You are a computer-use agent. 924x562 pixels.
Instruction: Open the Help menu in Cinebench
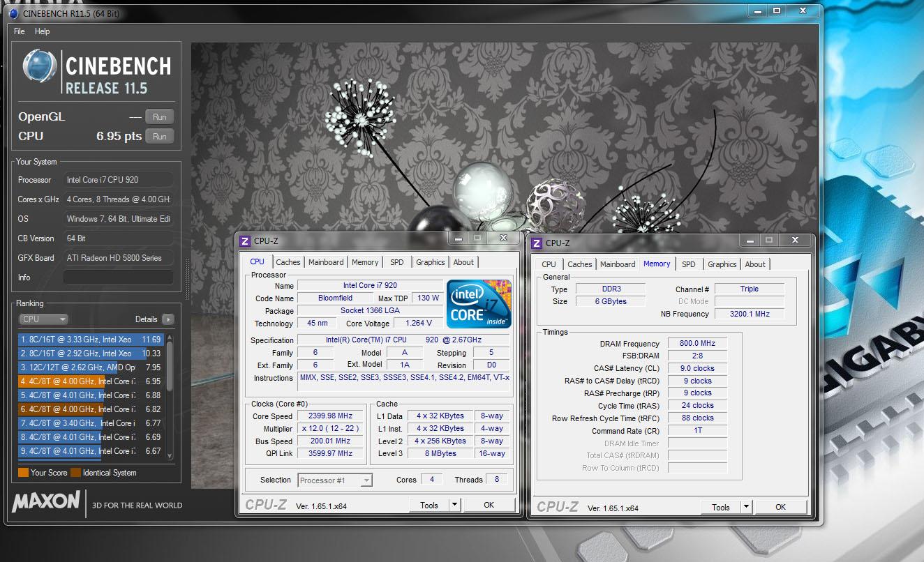(x=43, y=31)
